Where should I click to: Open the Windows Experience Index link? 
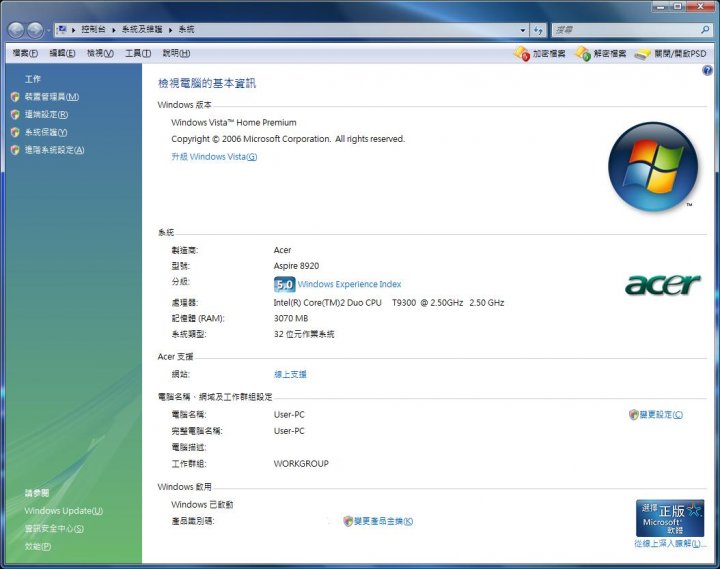click(349, 284)
